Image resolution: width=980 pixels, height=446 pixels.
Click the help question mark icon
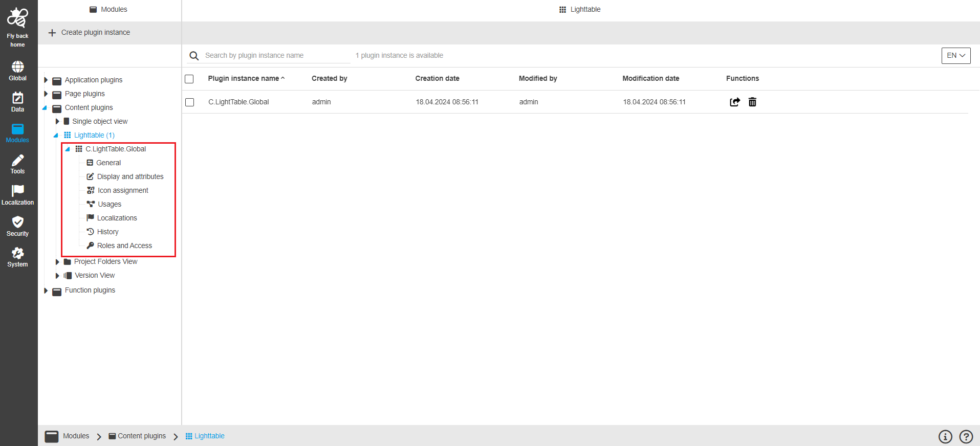966,436
